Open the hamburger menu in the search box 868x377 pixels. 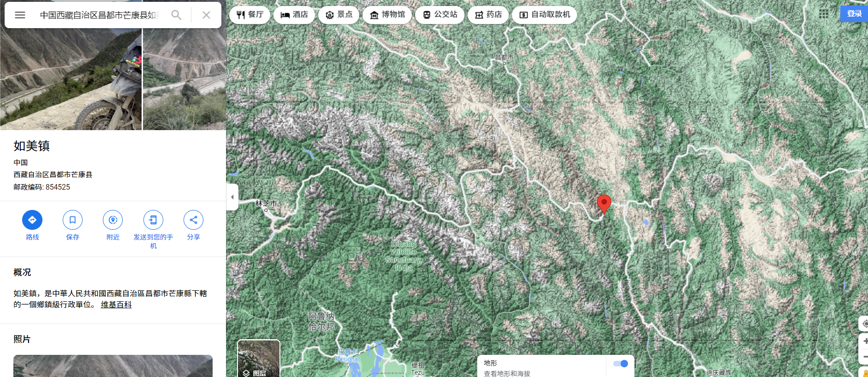coord(20,15)
